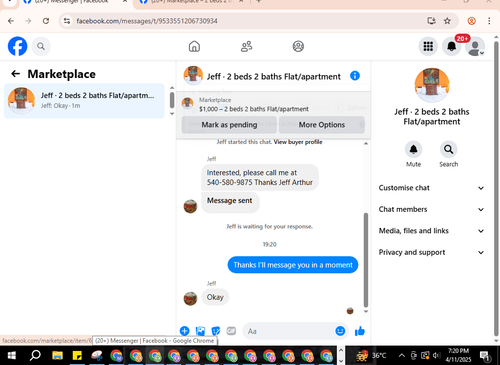Click the browser back arrow
Image resolution: width=500 pixels, height=365 pixels.
coord(11,21)
